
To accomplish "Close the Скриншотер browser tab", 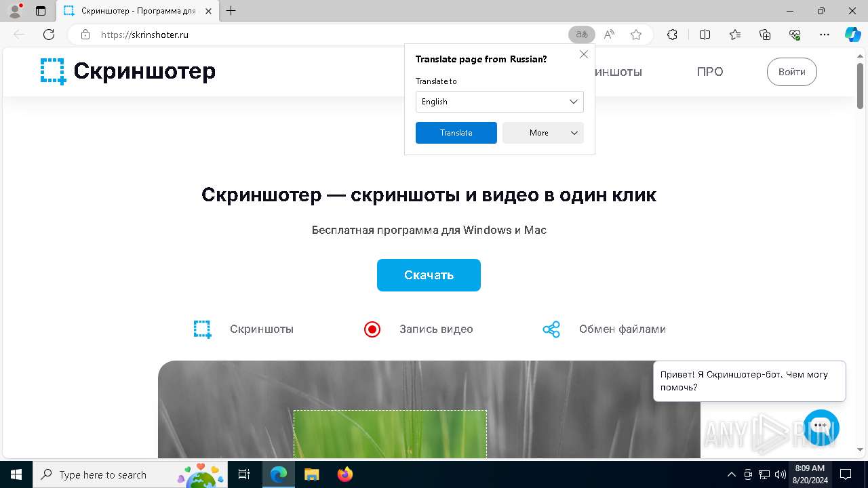I will tap(209, 11).
